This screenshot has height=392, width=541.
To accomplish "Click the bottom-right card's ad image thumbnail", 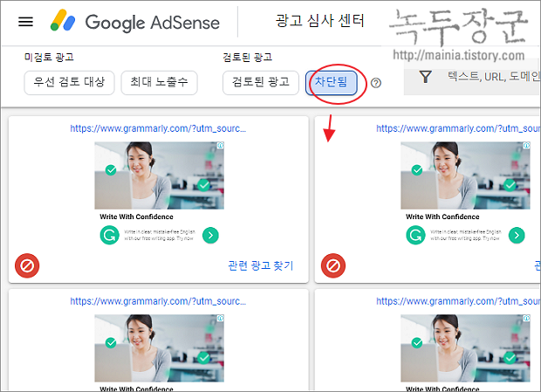I will click(x=465, y=348).
